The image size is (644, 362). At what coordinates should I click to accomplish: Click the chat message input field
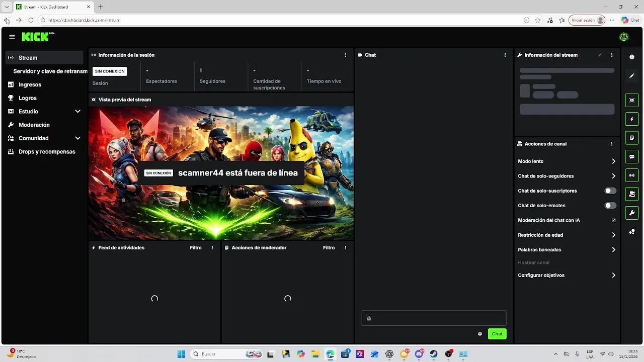click(x=434, y=318)
